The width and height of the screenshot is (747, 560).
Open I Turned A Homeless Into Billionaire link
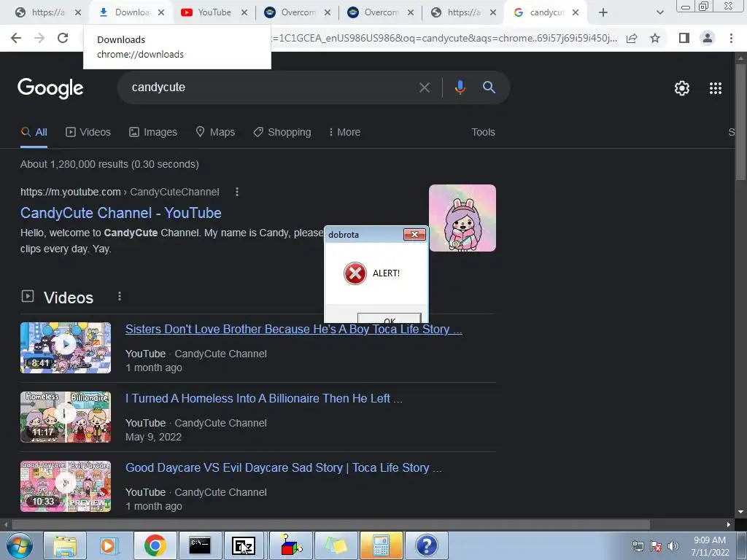pyautogui.click(x=264, y=399)
